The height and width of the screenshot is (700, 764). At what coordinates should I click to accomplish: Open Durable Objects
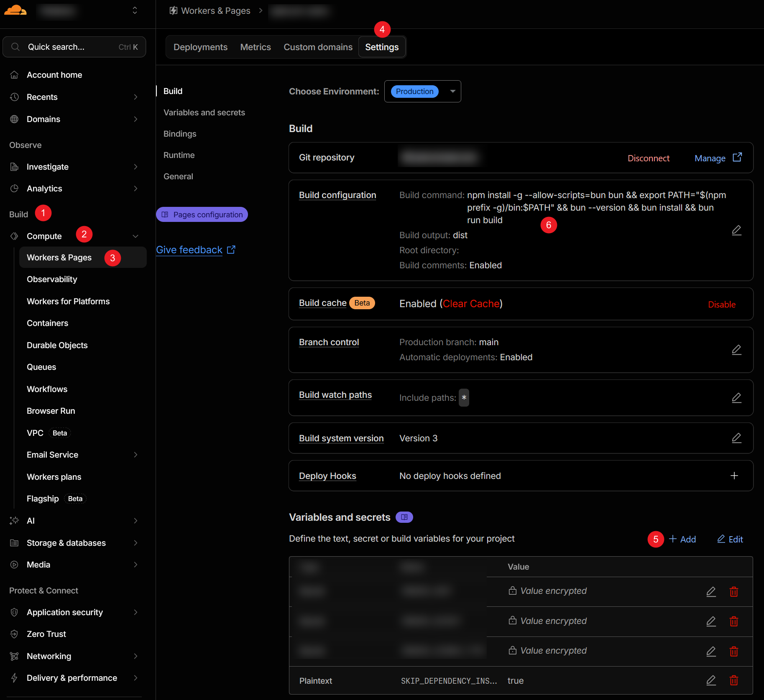pyautogui.click(x=57, y=345)
